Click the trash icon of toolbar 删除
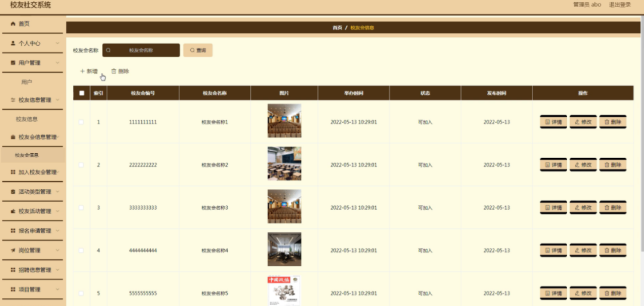Viewport: 644px width, 307px height. tap(114, 71)
